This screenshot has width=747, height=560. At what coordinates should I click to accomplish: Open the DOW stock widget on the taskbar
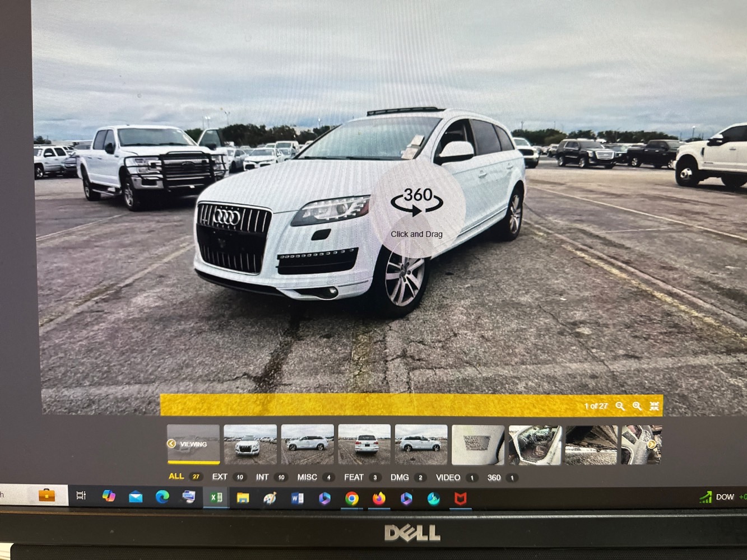[722, 497]
